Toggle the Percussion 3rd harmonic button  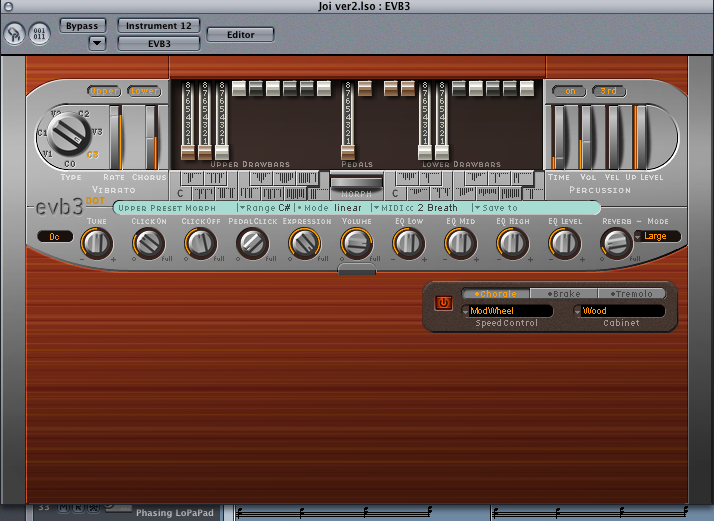tap(609, 91)
